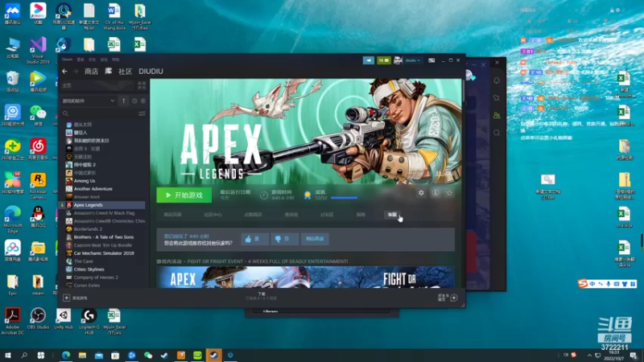
Task: Click the Downloads section at the bottom bar
Action: coord(262,296)
